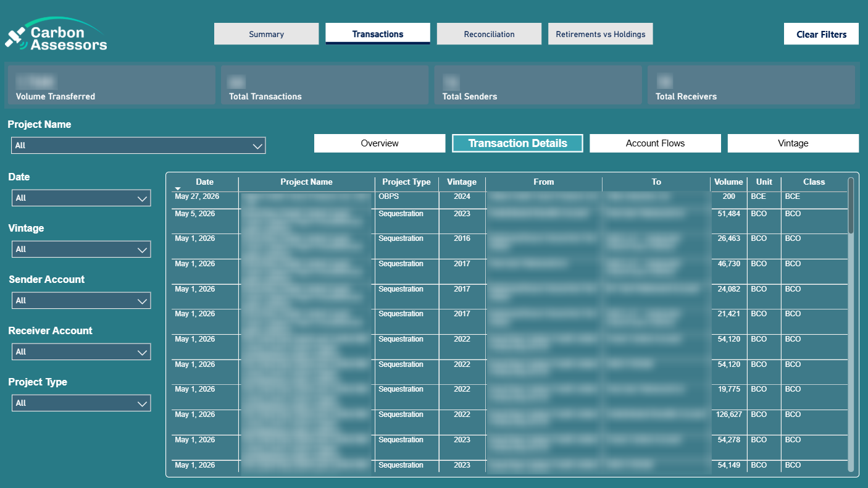This screenshot has height=488, width=868.
Task: Expand the Receiver Account dropdown
Action: pyautogui.click(x=81, y=352)
